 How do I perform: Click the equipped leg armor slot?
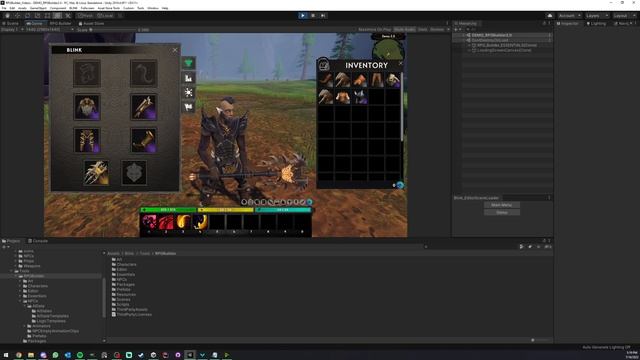point(87,140)
